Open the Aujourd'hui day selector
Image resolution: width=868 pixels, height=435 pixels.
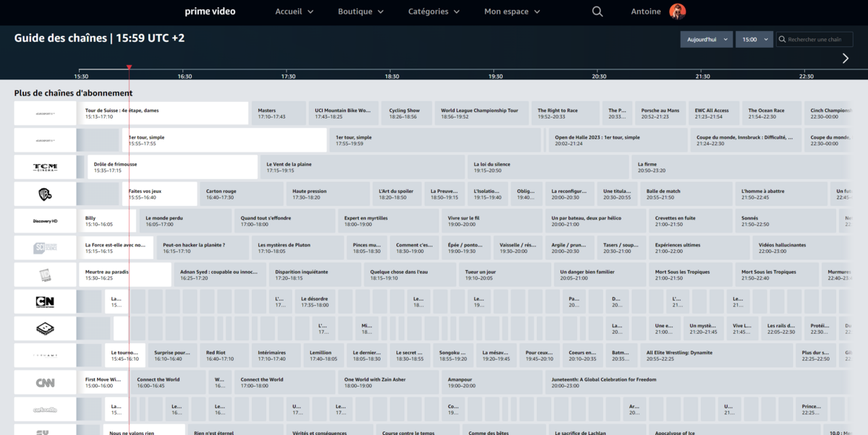click(x=706, y=40)
